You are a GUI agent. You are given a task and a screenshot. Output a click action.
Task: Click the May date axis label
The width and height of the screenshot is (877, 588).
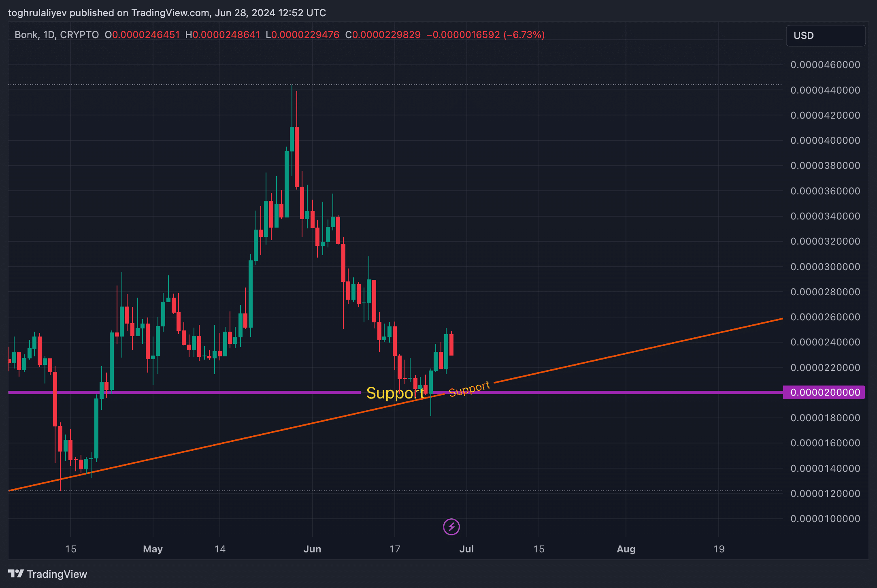(x=153, y=549)
